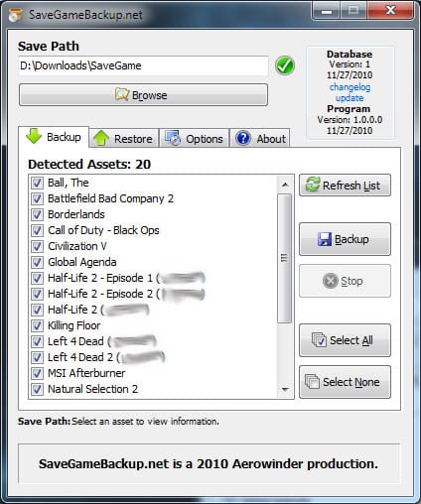Image resolution: width=421 pixels, height=504 pixels.
Task: Select the Half-Life 2 row without episode
Action: pyautogui.click(x=98, y=310)
